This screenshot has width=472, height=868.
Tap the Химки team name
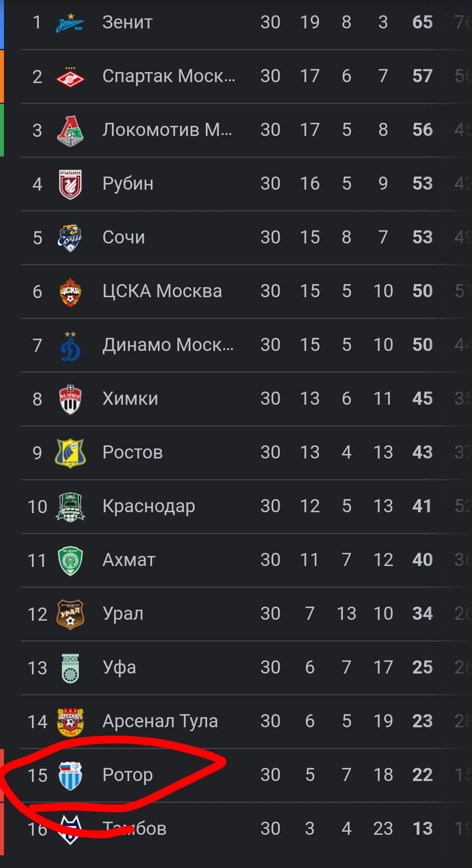click(130, 399)
